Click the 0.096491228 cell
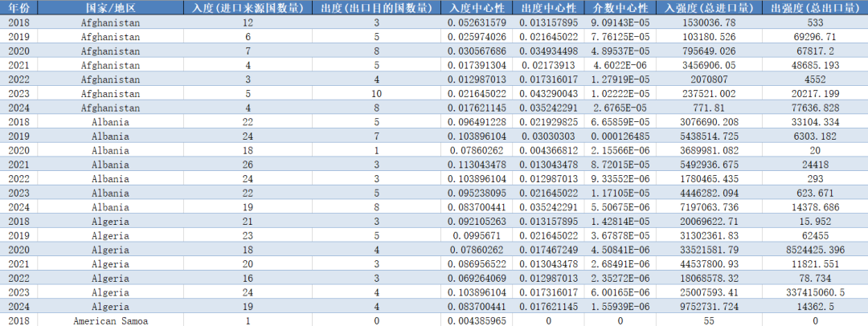Image resolution: width=868 pixels, height=326 pixels. pos(476,122)
